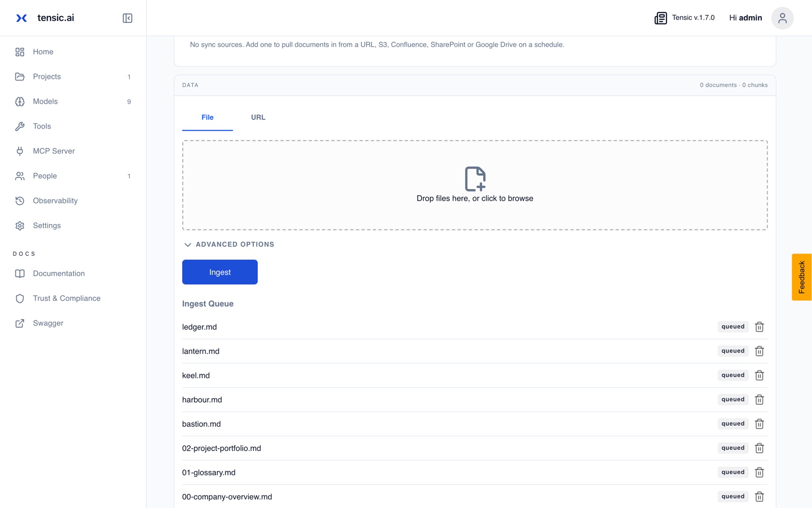The height and width of the screenshot is (508, 812).
Task: Click the Tools wrench icon
Action: 20,126
